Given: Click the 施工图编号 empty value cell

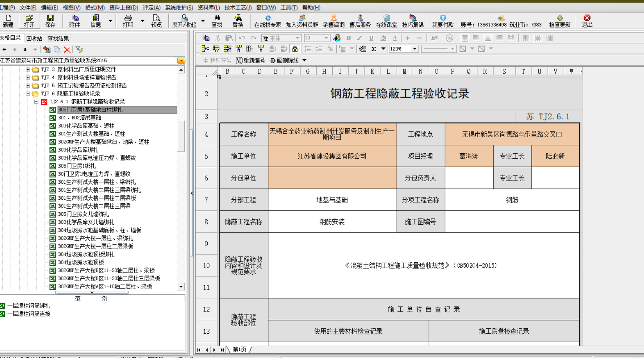Looking at the screenshot, I should tap(512, 222).
